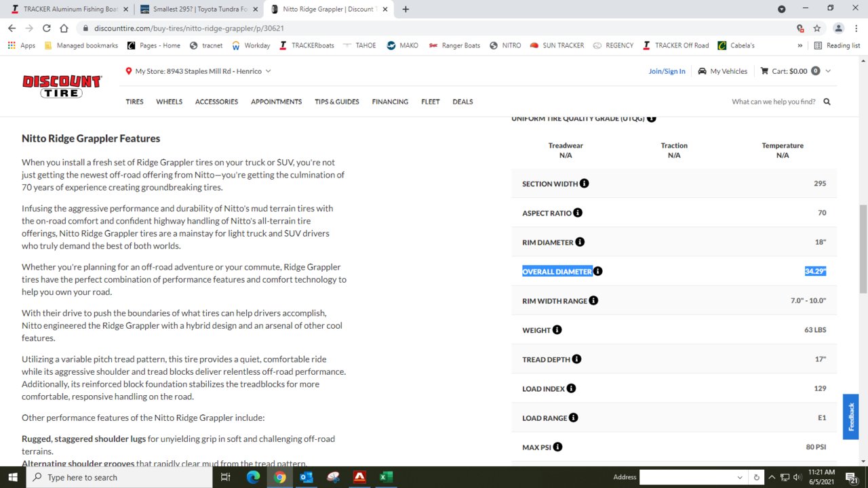Open the Appointments menu
The image size is (868, 488).
(x=276, y=102)
